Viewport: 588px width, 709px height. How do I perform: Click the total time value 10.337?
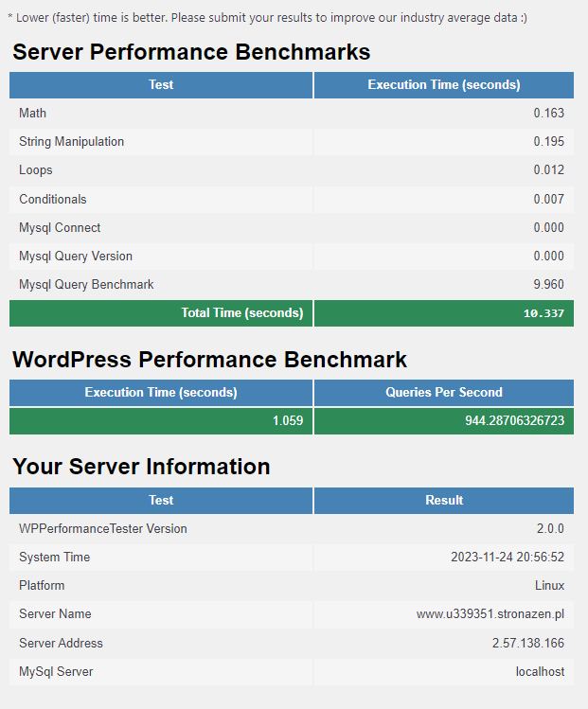[543, 313]
